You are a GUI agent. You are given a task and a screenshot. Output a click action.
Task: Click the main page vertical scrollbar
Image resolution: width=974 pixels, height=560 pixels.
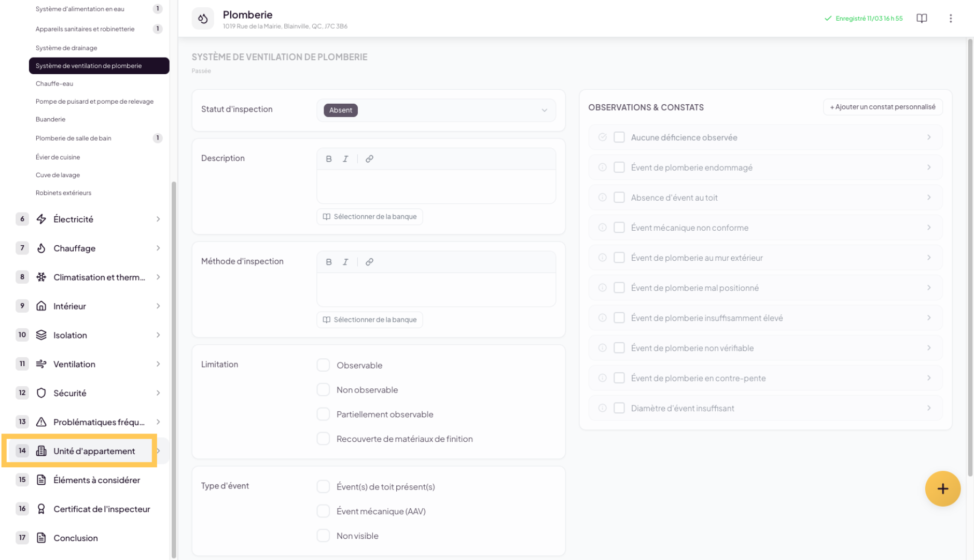[x=970, y=259]
